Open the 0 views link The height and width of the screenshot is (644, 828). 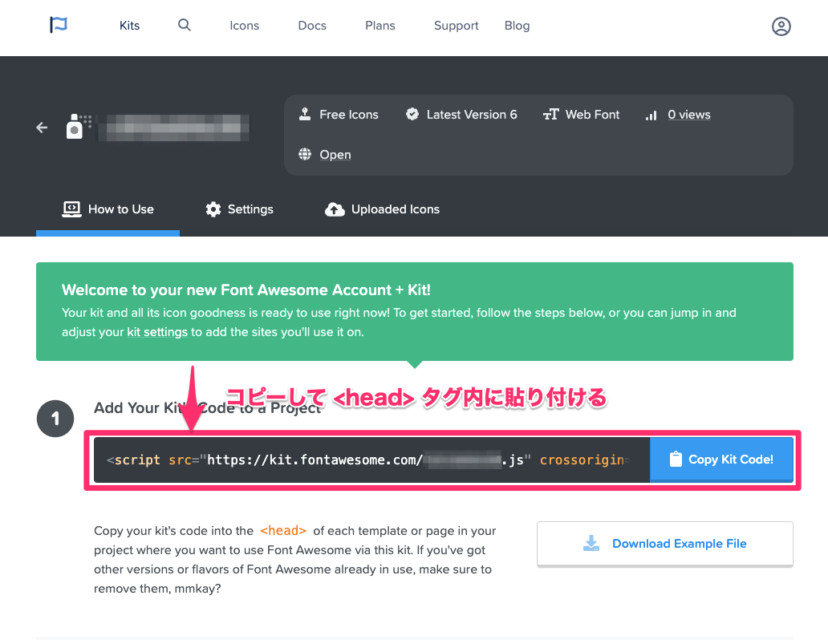(689, 115)
